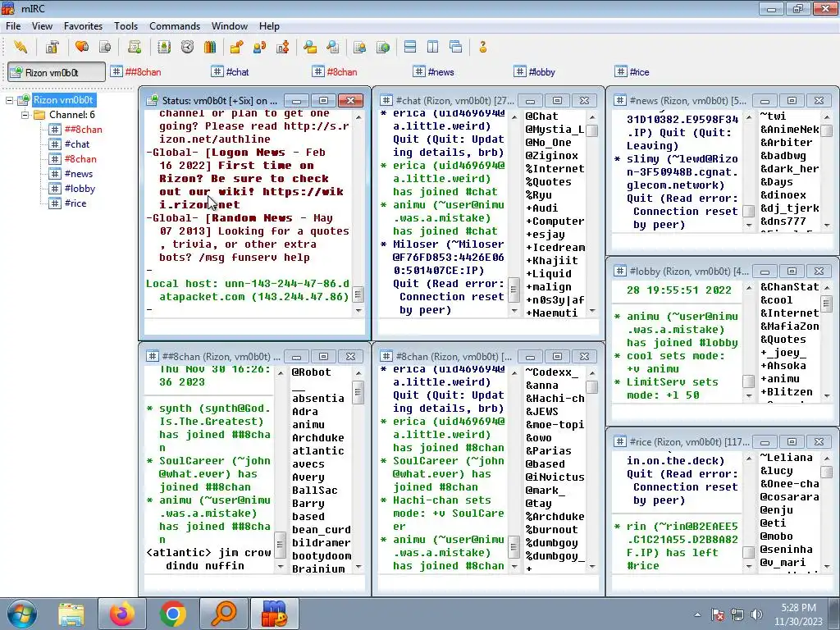Viewport: 840px width, 630px height.
Task: Click scroll-up arrow of #chat nicklist
Action: point(592,116)
